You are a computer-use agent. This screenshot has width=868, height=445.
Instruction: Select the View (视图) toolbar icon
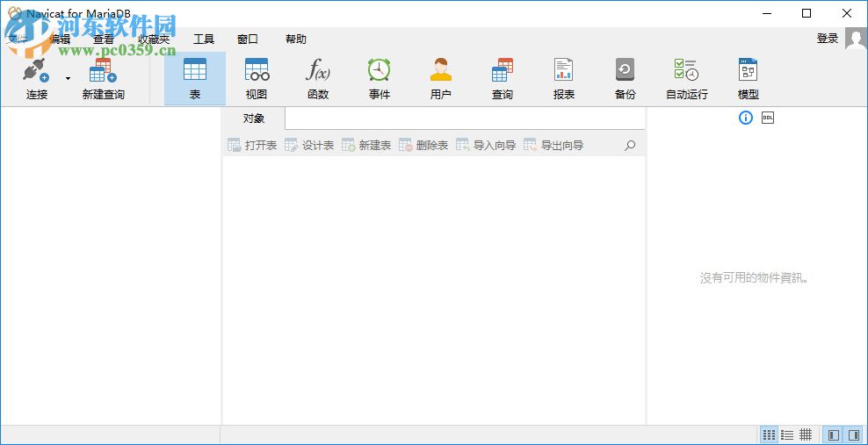pyautogui.click(x=257, y=79)
